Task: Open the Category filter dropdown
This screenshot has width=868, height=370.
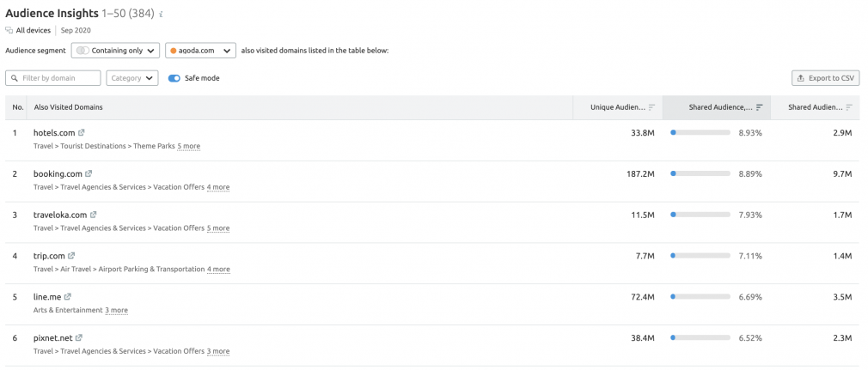Action: click(132, 78)
